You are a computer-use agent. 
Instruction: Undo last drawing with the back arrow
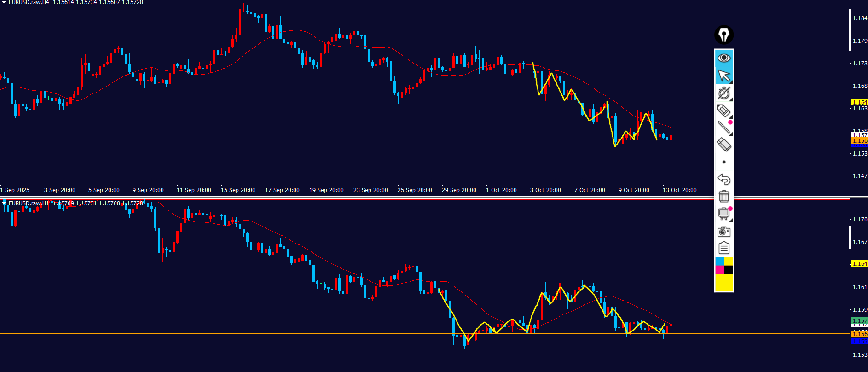pyautogui.click(x=723, y=179)
